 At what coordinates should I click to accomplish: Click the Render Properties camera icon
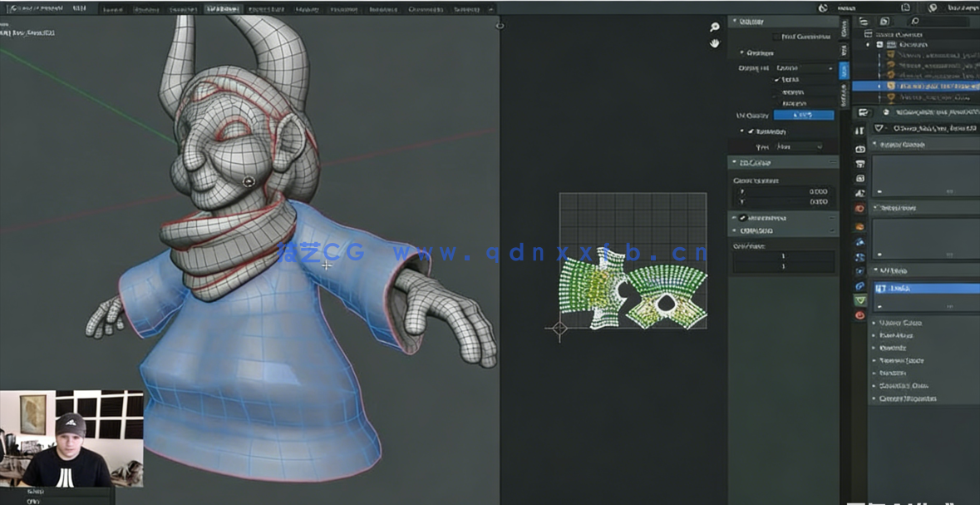[x=860, y=148]
